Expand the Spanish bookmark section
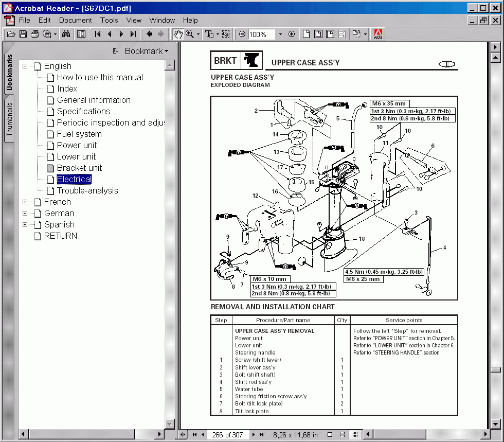Screen dimensions: 504x442 (24, 224)
